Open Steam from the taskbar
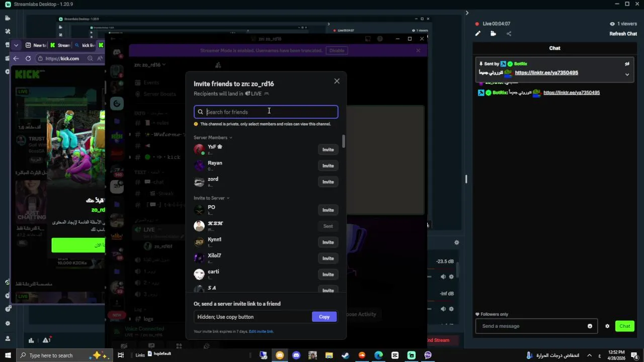The width and height of the screenshot is (644, 362). (345, 355)
